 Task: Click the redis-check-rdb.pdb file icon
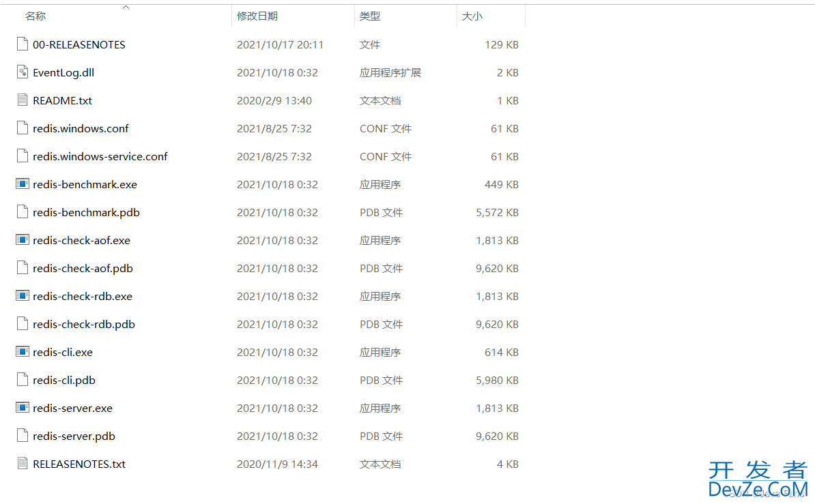(x=23, y=324)
